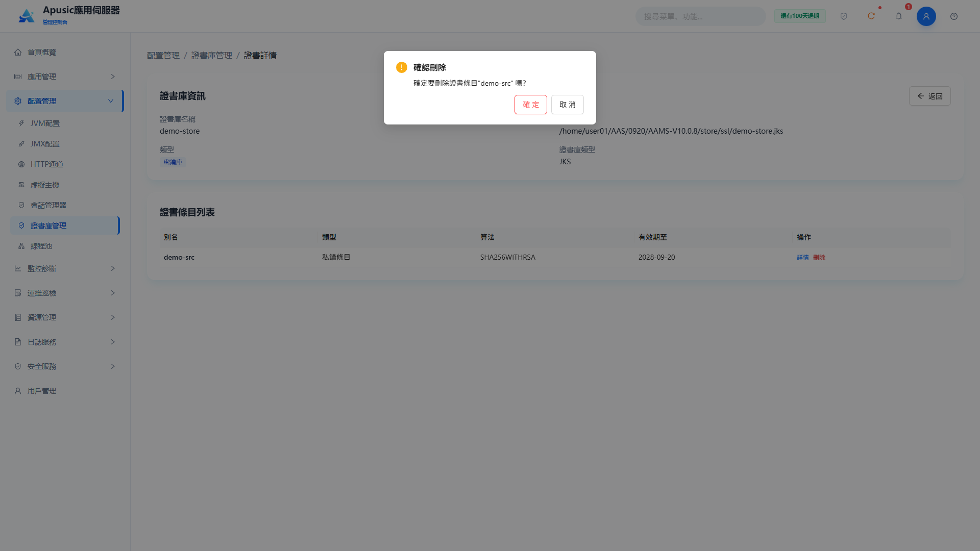Click the 會話管理器 shield icon
This screenshot has height=551, width=980.
pyautogui.click(x=21, y=205)
